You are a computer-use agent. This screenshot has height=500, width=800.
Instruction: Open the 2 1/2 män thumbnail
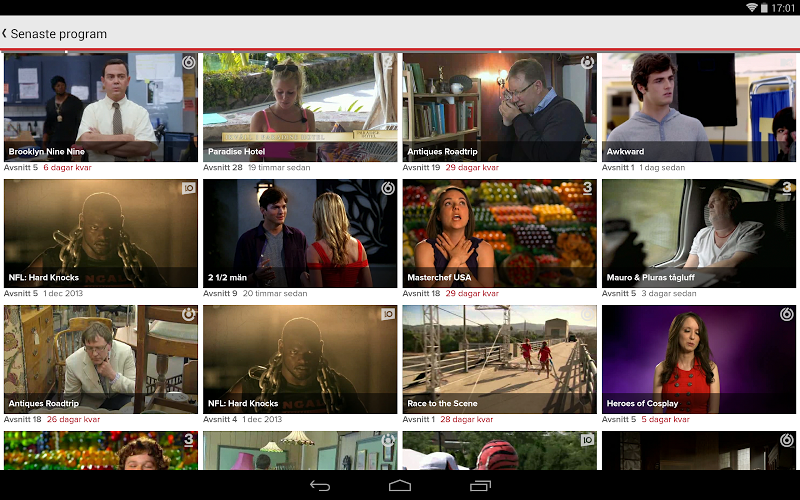[300, 233]
